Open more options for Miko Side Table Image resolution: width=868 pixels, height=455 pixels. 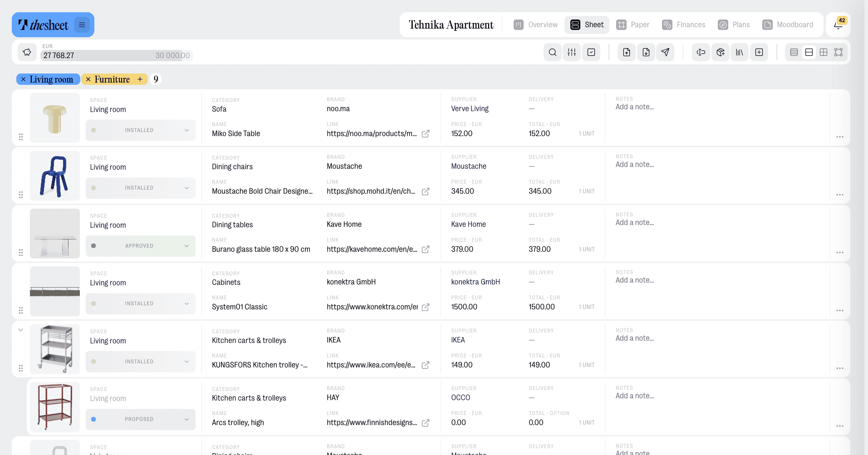tap(840, 137)
